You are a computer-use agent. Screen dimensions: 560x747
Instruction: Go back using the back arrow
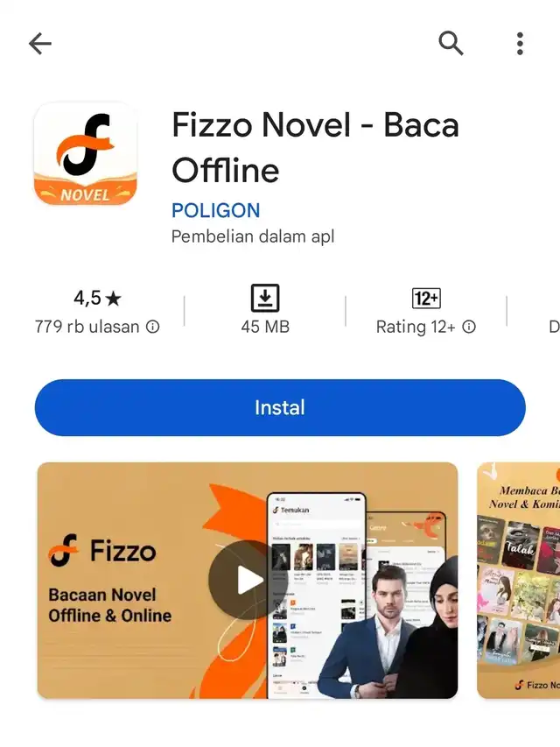(x=40, y=44)
